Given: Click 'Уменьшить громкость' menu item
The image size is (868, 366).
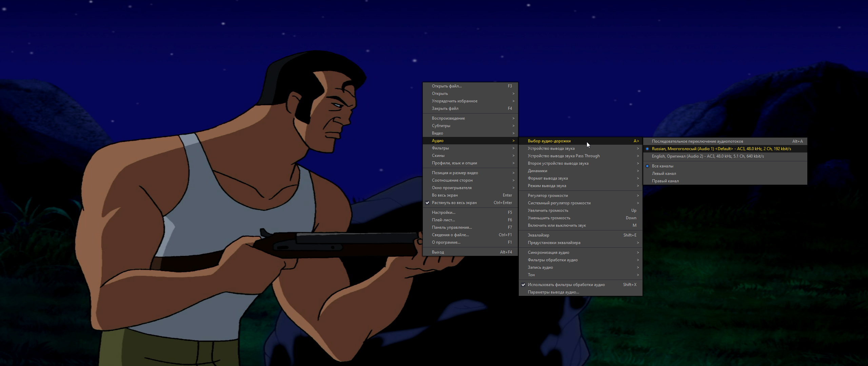Looking at the screenshot, I should tap(580, 218).
